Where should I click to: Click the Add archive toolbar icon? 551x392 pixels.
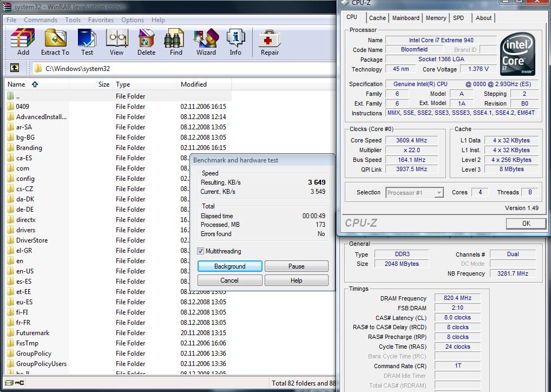[23, 38]
